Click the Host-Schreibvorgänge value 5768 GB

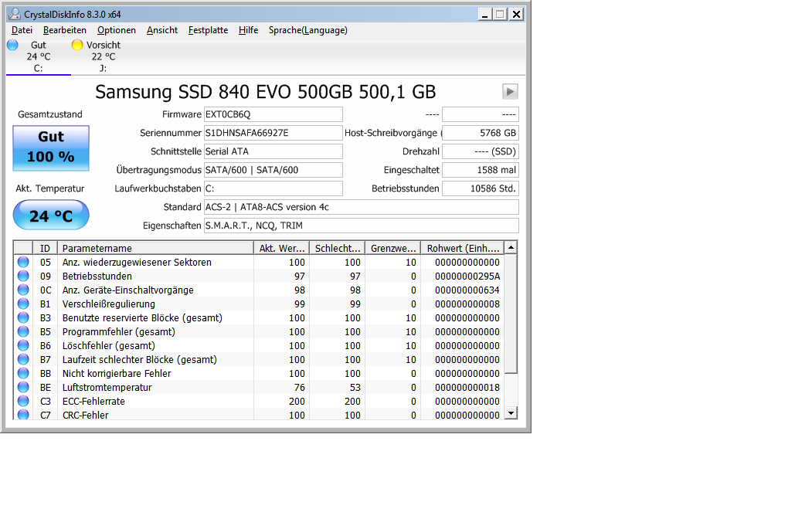point(481,133)
